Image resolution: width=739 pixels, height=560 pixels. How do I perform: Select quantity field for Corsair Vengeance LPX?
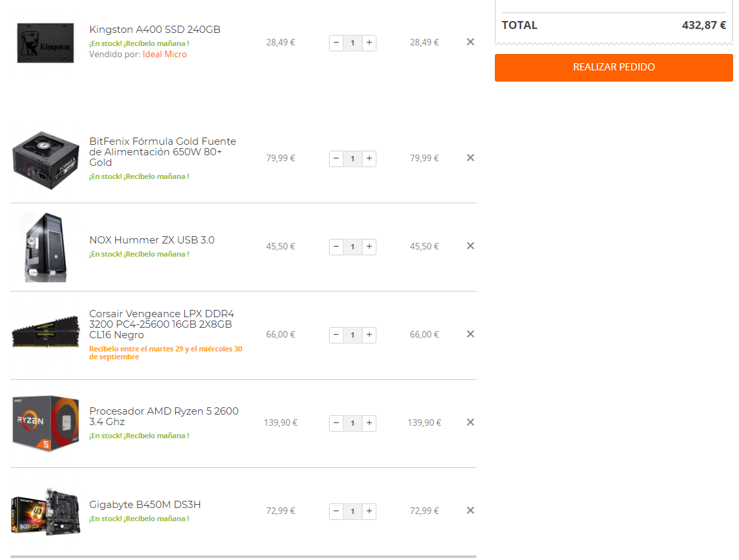tap(353, 335)
